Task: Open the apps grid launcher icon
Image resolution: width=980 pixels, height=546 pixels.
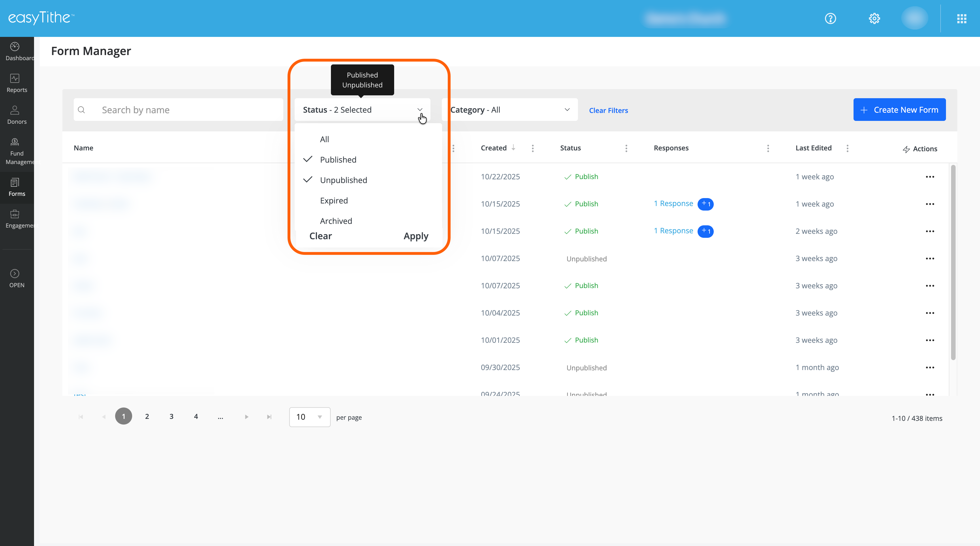Action: point(961,18)
